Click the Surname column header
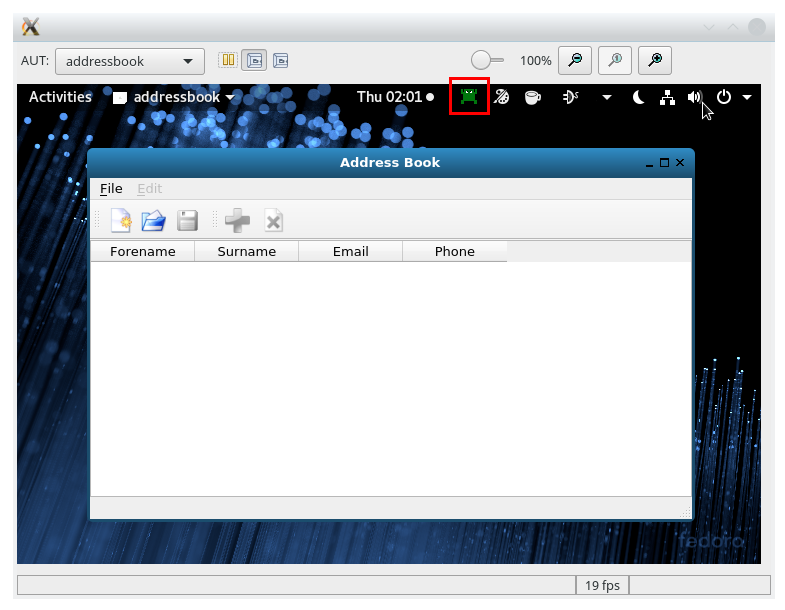The width and height of the screenshot is (785, 610). [246, 251]
